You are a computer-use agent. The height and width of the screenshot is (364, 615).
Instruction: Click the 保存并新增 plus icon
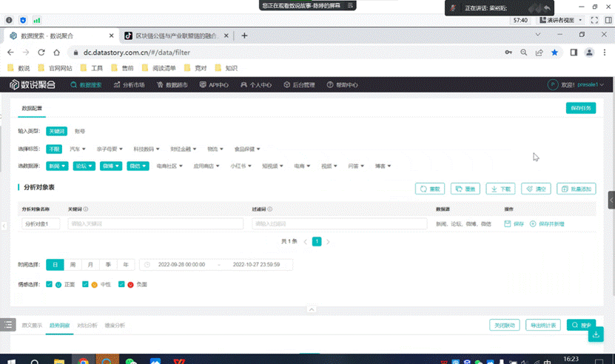pyautogui.click(x=533, y=223)
